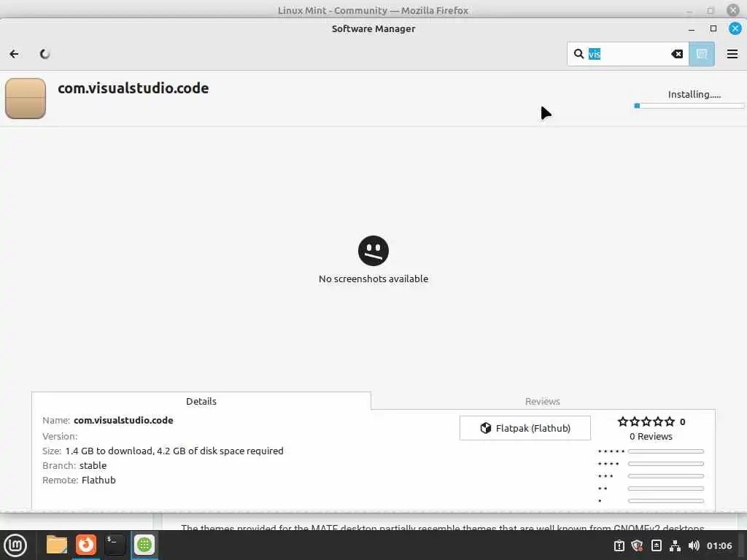Open the network connection tray icon
Screen dimensions: 747x560
tap(675, 545)
